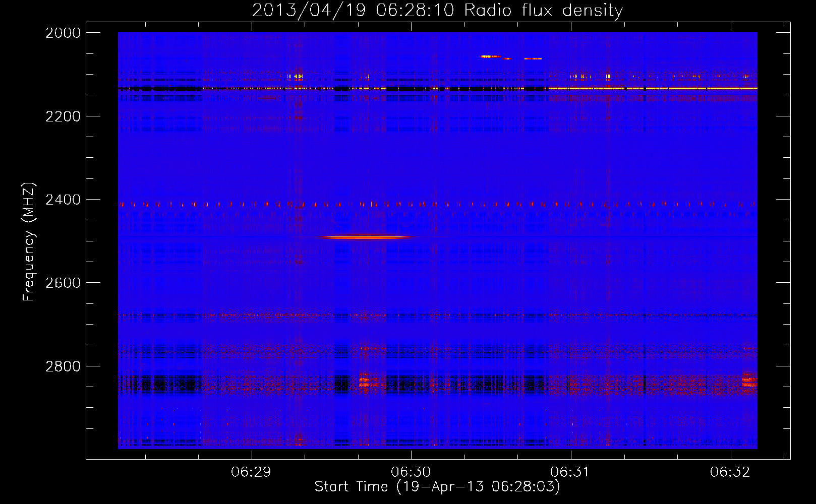Click the 2600 frequency tick label
This screenshot has width=816, height=504.
63,283
